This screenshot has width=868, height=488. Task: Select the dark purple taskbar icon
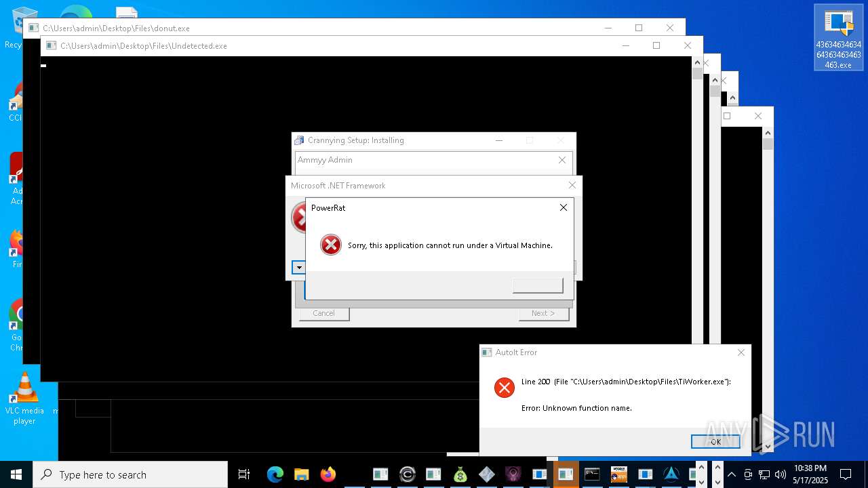[513, 474]
